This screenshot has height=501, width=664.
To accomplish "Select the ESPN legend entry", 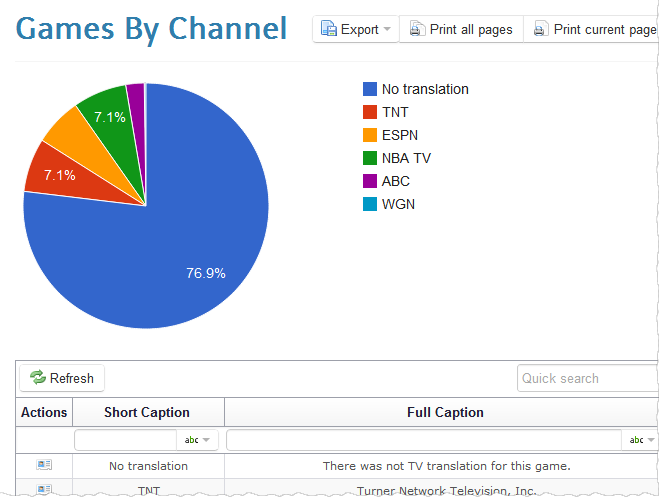I will coord(399,135).
